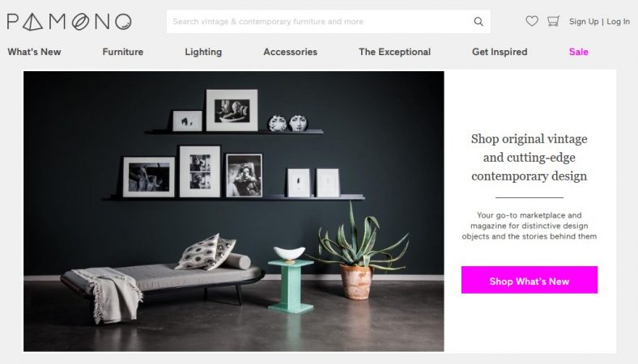Select the Accessories menu item
Screen dimensions: 638x364
tap(290, 52)
